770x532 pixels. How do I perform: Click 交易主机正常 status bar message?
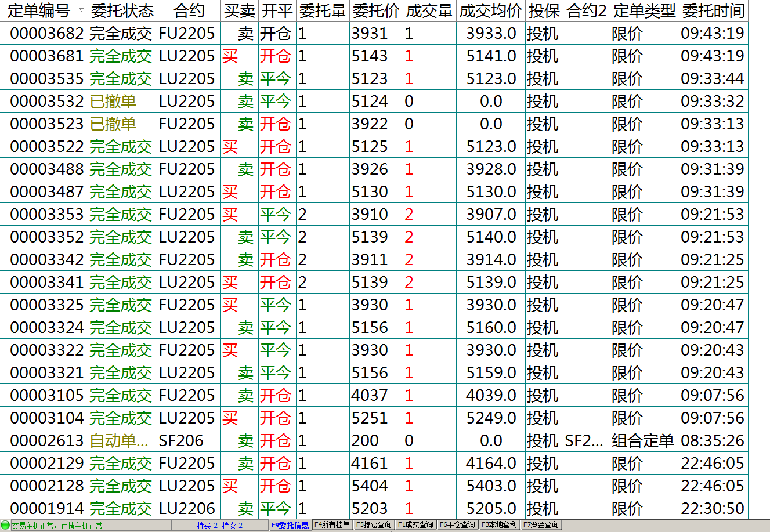pos(32,526)
